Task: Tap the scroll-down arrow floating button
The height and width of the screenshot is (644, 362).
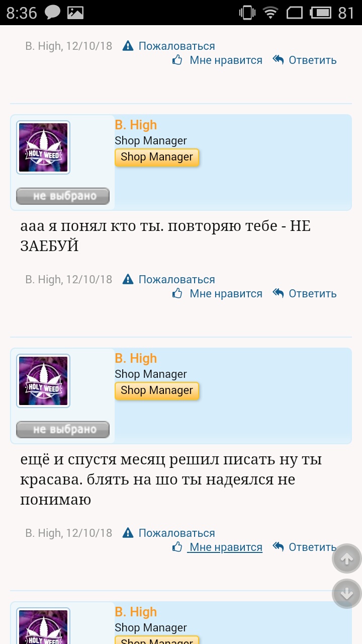Action: 347,594
